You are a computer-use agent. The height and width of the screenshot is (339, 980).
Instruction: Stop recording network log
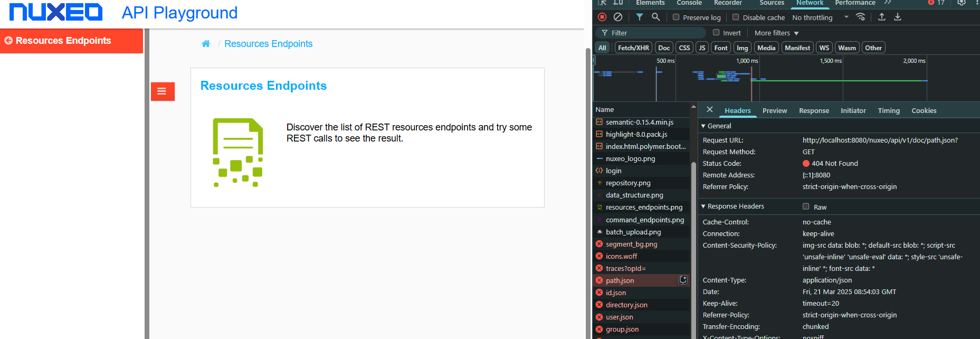coord(602,17)
